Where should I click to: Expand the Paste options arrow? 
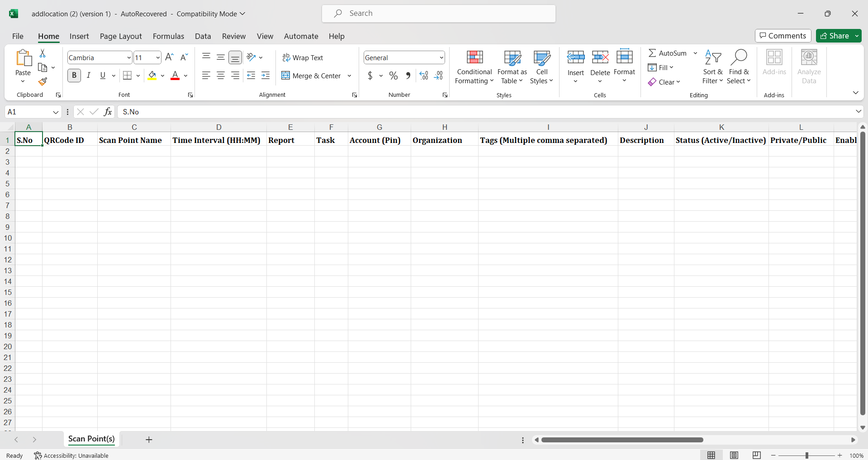coord(23,81)
